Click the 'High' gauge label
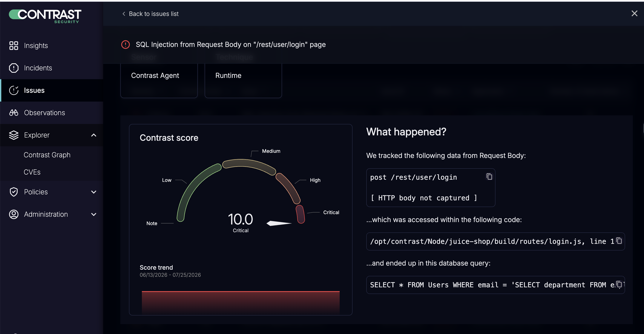This screenshot has width=644, height=334. tap(315, 180)
